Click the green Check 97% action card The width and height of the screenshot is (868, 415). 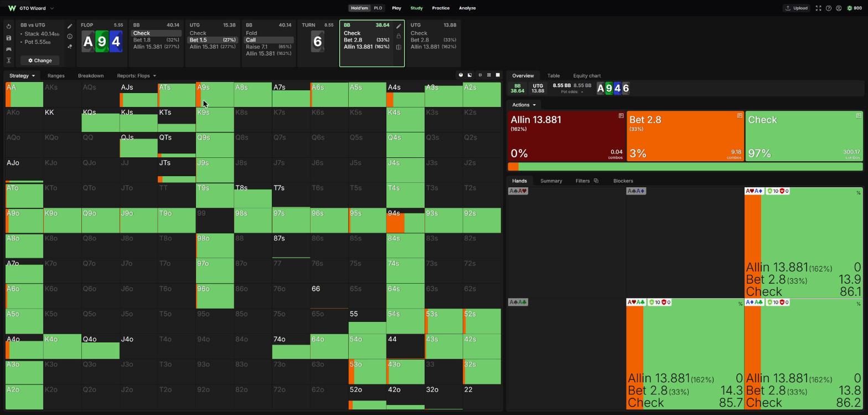pos(804,136)
